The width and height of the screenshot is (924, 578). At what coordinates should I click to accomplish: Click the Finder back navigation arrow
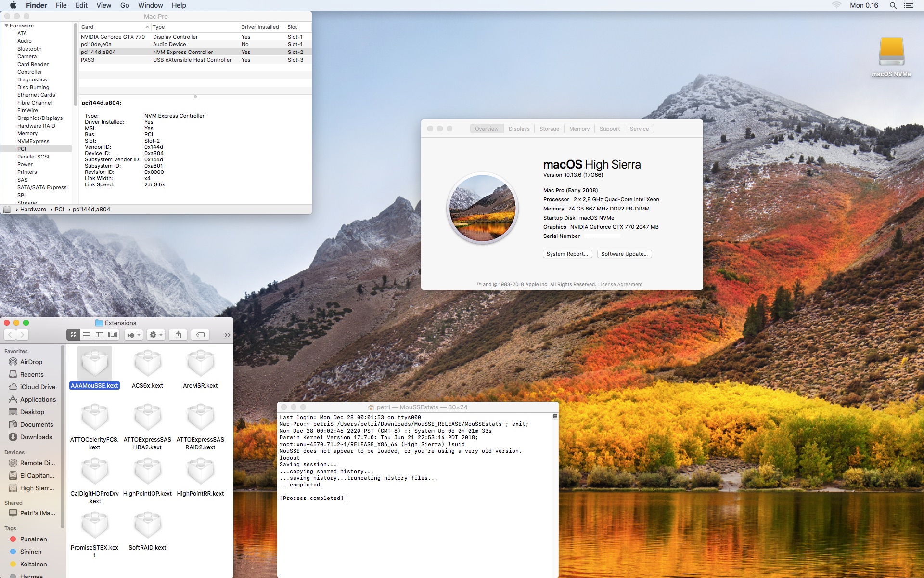10,335
